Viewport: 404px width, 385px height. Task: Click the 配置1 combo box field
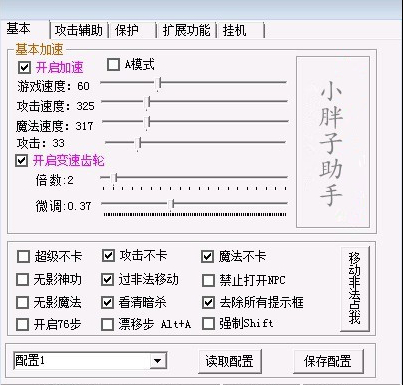pyautogui.click(x=89, y=360)
